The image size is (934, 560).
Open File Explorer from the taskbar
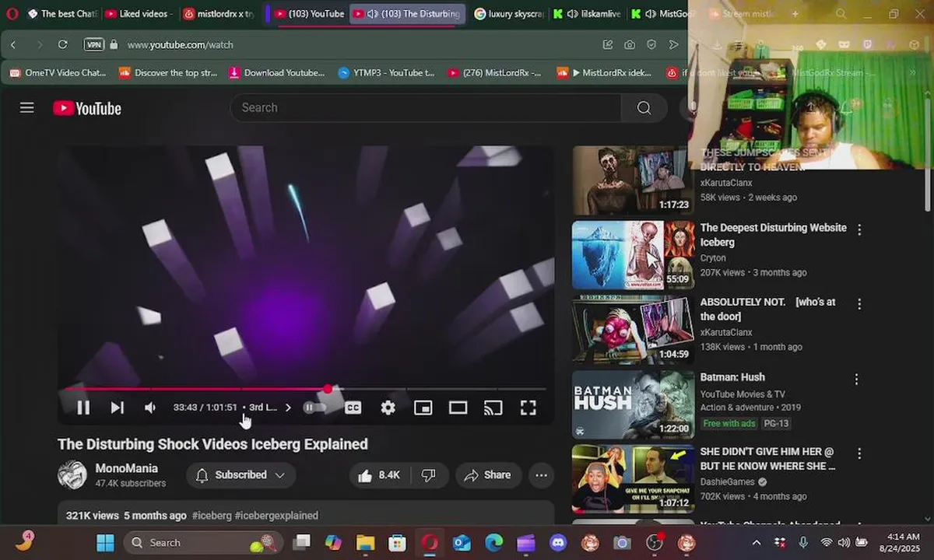pyautogui.click(x=365, y=543)
